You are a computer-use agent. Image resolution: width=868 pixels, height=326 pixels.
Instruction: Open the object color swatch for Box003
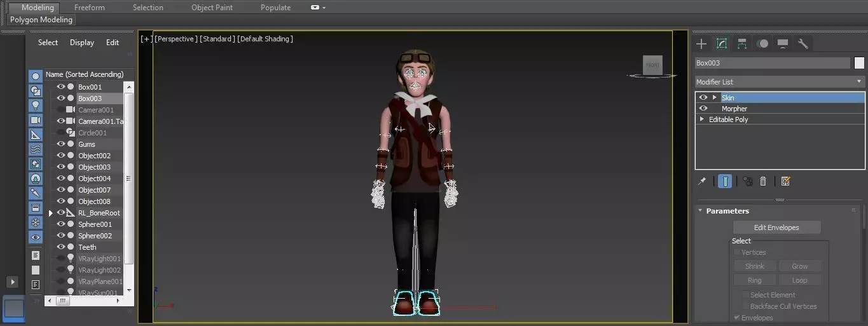(859, 63)
